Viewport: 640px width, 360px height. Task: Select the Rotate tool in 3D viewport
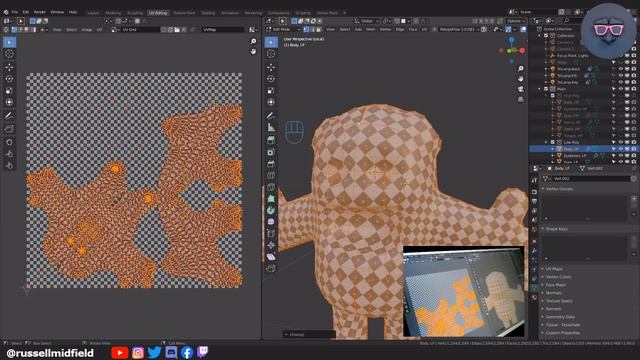(x=271, y=79)
